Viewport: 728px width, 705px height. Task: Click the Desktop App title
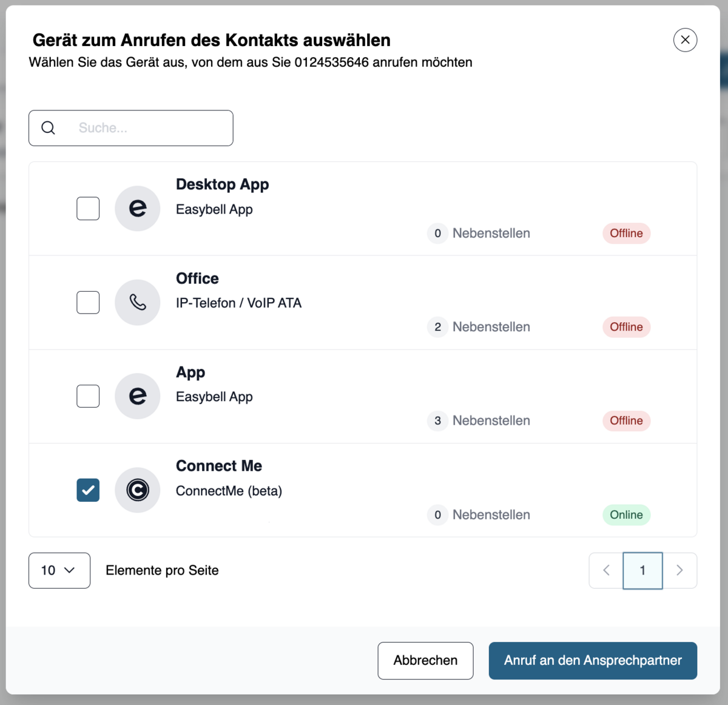tap(222, 184)
